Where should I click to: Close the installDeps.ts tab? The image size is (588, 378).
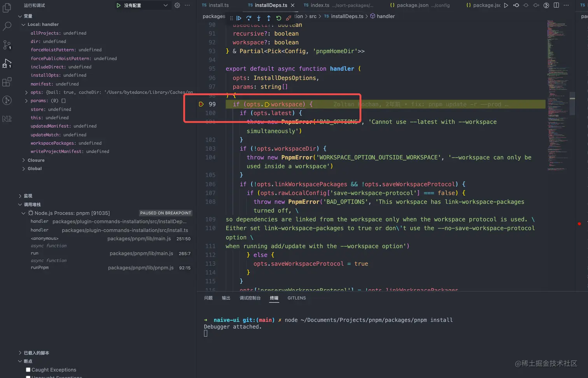click(292, 5)
